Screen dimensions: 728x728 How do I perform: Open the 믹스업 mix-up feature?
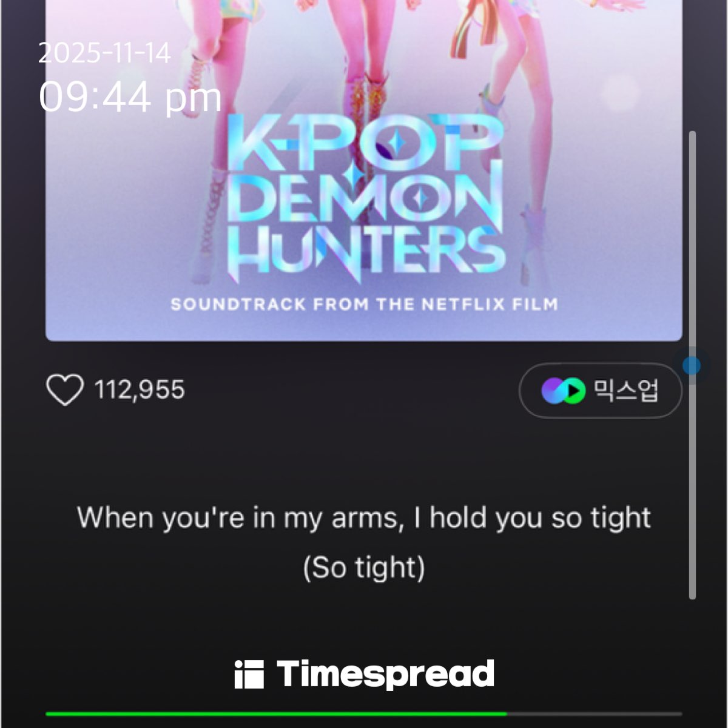pyautogui.click(x=601, y=390)
